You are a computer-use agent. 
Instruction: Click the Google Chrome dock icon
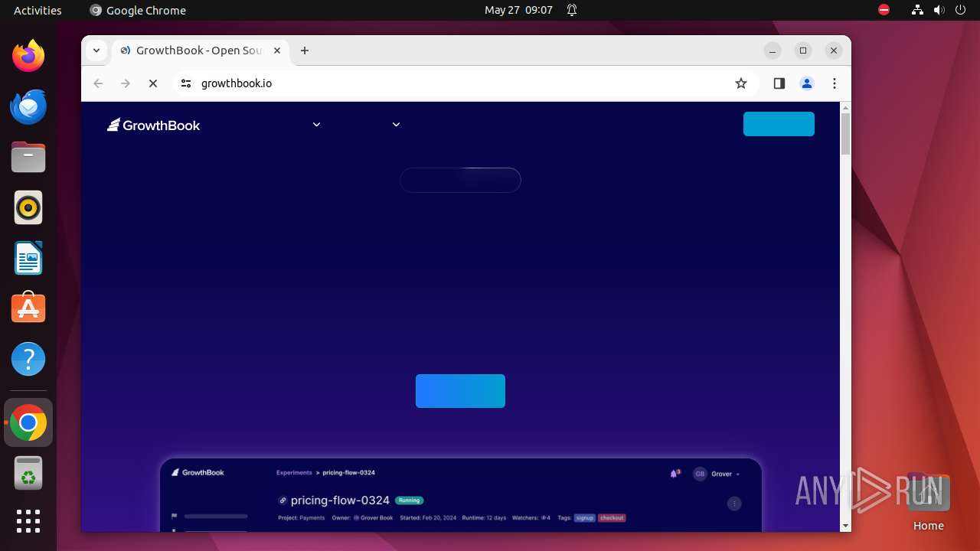28,422
